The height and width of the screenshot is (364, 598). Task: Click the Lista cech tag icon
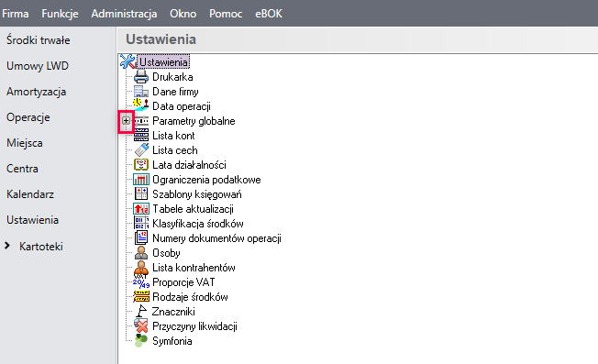pos(141,149)
